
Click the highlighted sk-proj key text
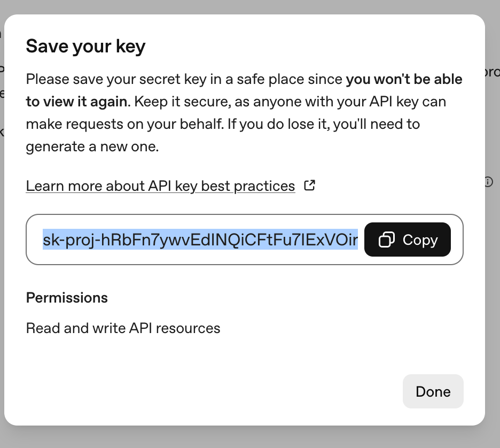[200, 241]
